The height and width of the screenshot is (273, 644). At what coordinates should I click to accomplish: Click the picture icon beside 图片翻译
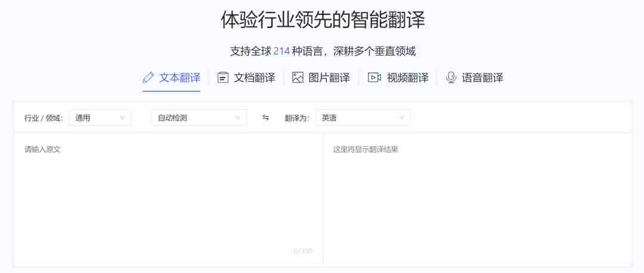pyautogui.click(x=298, y=78)
